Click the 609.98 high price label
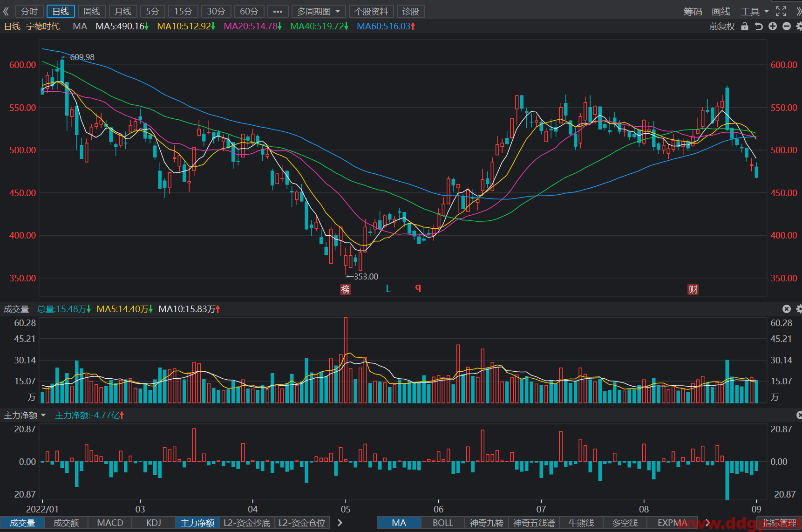 point(82,57)
